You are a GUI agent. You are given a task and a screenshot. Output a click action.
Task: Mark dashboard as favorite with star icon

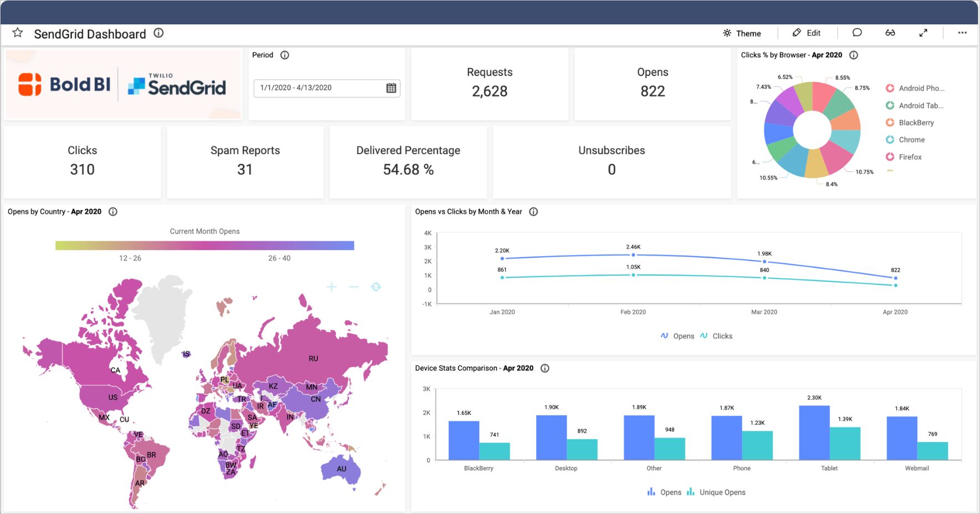pyautogui.click(x=18, y=33)
